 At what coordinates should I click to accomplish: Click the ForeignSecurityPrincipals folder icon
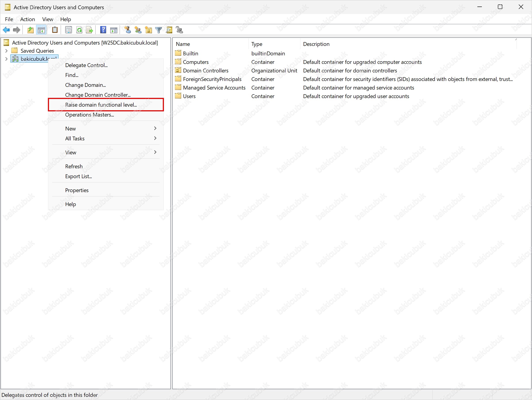point(178,79)
